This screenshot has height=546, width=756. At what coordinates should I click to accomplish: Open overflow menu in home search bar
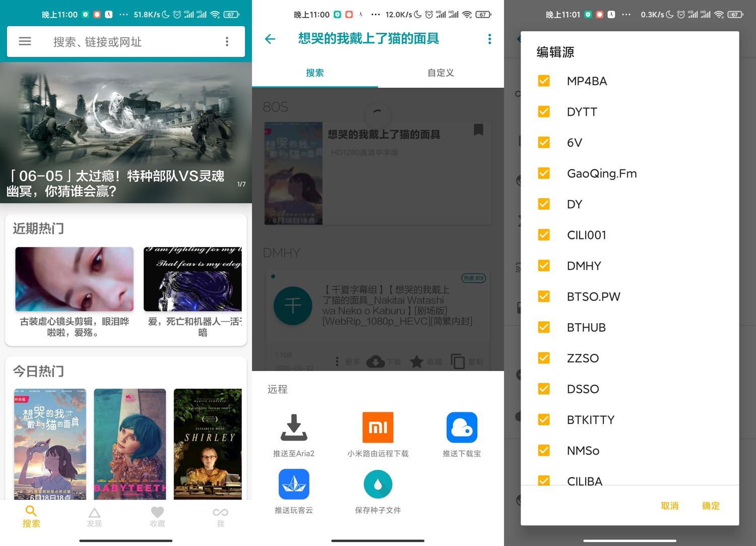(227, 41)
